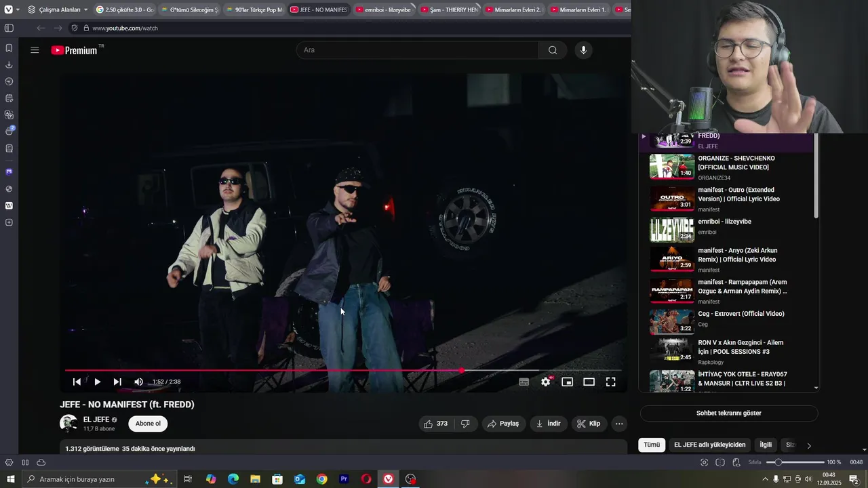Switch to the '2.50 çiküfte 3.0' tab

pos(124,9)
